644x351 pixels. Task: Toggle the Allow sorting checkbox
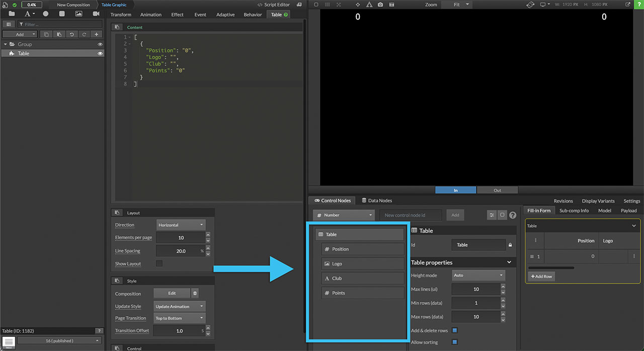(455, 342)
